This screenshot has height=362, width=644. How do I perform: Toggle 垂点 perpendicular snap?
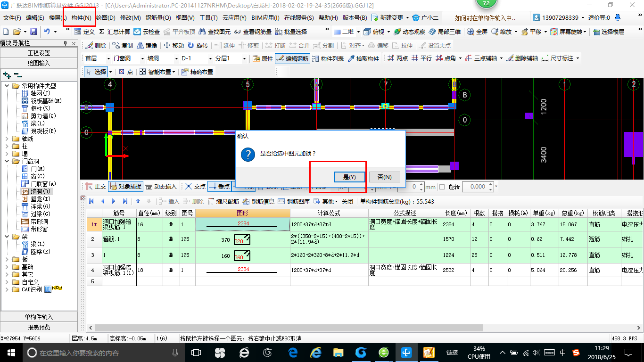(x=219, y=187)
